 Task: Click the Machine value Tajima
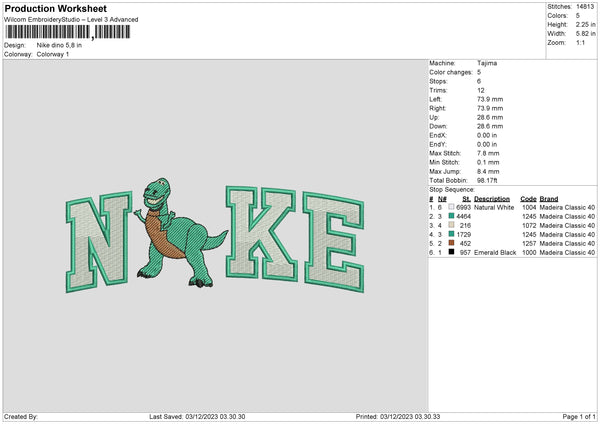click(x=487, y=63)
